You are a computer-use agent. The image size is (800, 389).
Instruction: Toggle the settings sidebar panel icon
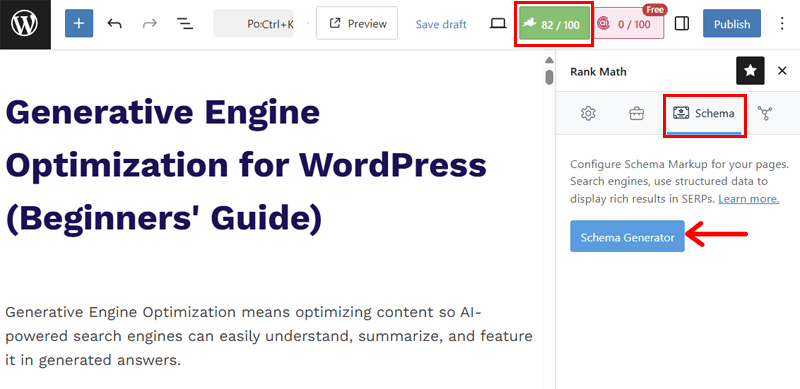(682, 23)
